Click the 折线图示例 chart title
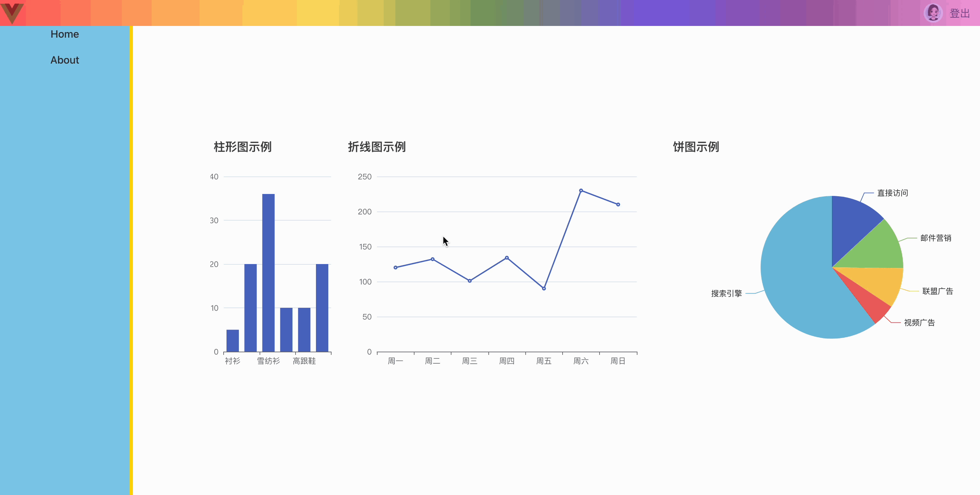 click(x=377, y=147)
